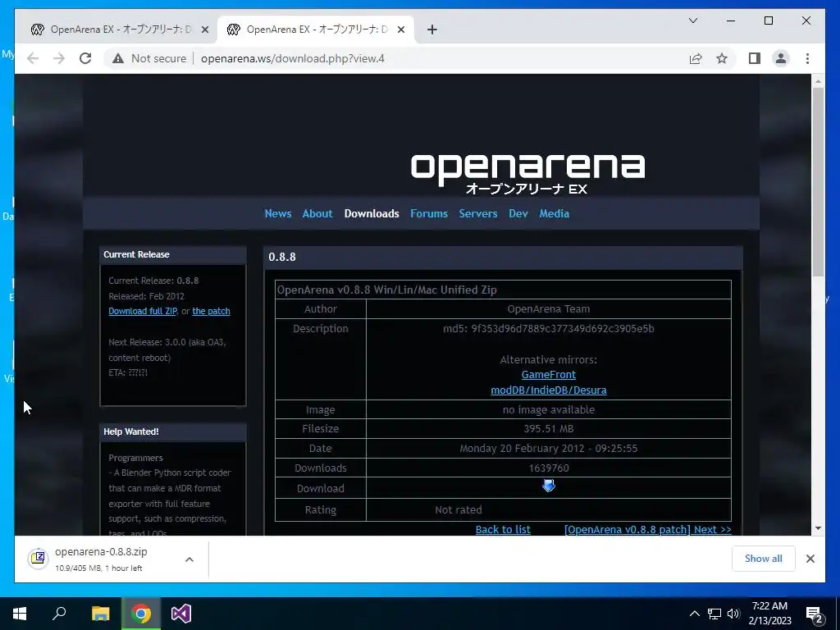Click the page's vertical scrollbar thumb
This screenshot has width=840, height=630.
[818, 182]
